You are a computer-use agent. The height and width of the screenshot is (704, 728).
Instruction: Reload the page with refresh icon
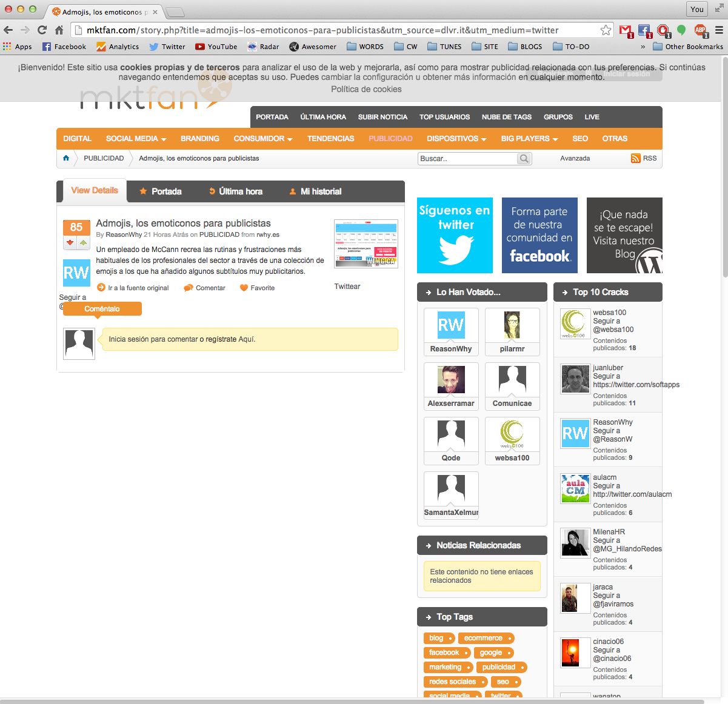point(42,30)
